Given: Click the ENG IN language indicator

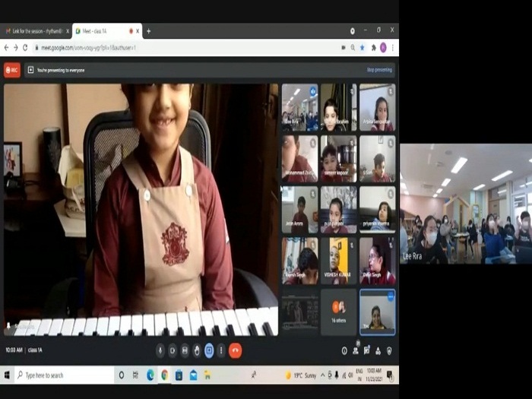Looking at the screenshot, I should click(x=359, y=375).
